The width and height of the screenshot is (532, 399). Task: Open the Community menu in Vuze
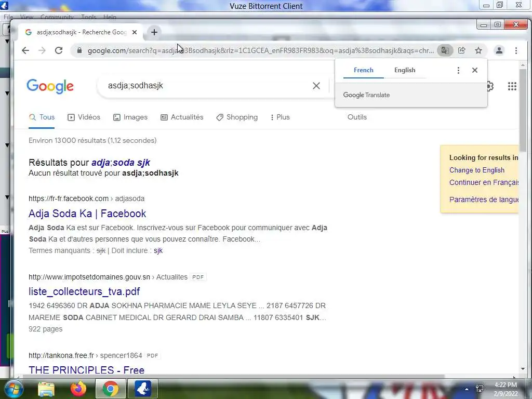pos(57,17)
